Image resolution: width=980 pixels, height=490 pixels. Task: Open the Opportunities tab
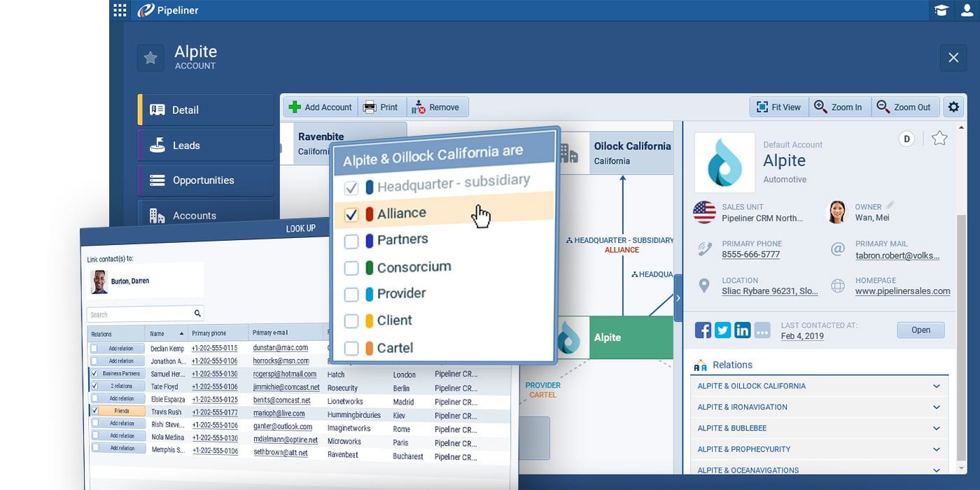pos(206,181)
